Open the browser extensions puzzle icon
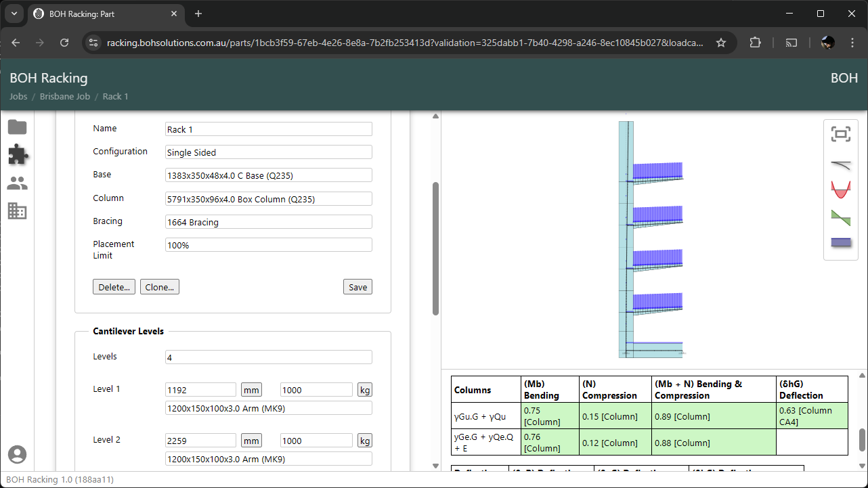 pyautogui.click(x=755, y=42)
